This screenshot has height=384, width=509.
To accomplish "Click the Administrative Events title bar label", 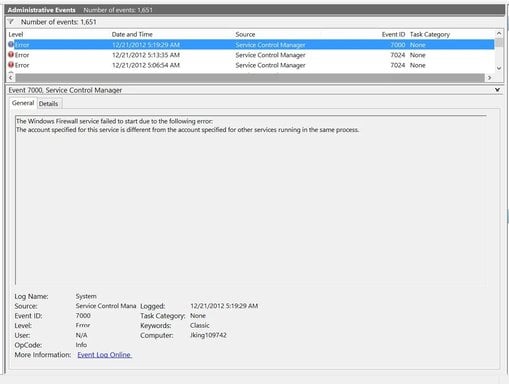I will click(41, 10).
